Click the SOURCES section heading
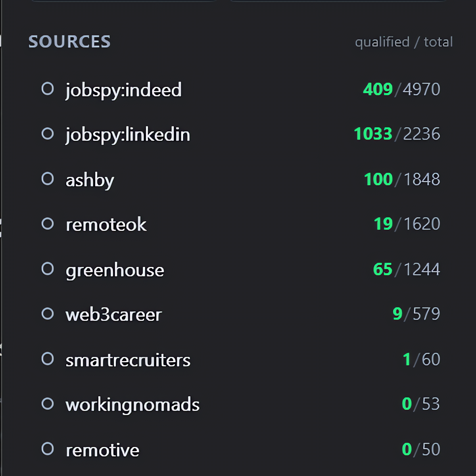476x476 pixels. click(69, 42)
